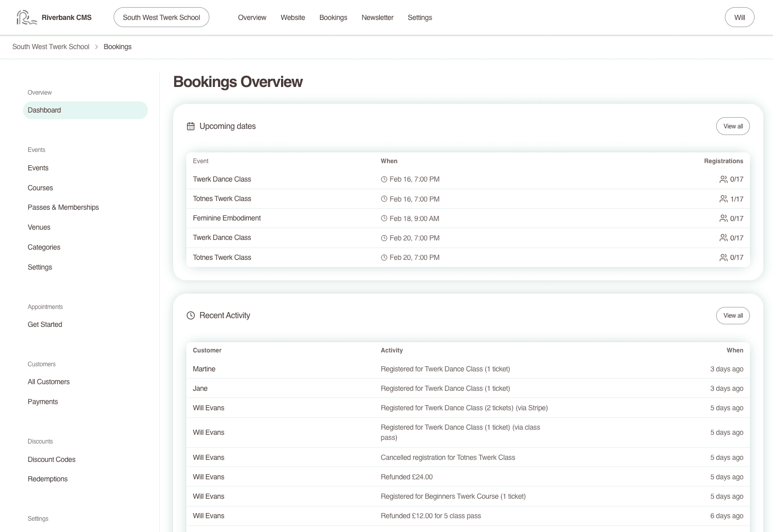Click View all on the Upcoming dates card
This screenshot has height=532, width=773.
pos(733,126)
